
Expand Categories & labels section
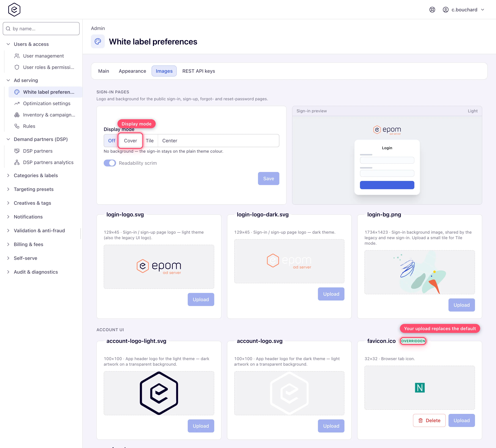pos(36,175)
